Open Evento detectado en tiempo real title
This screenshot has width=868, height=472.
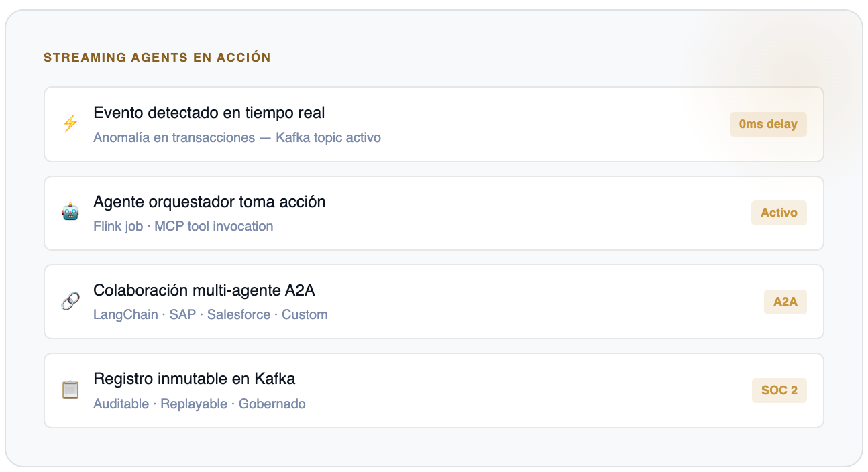coord(209,113)
